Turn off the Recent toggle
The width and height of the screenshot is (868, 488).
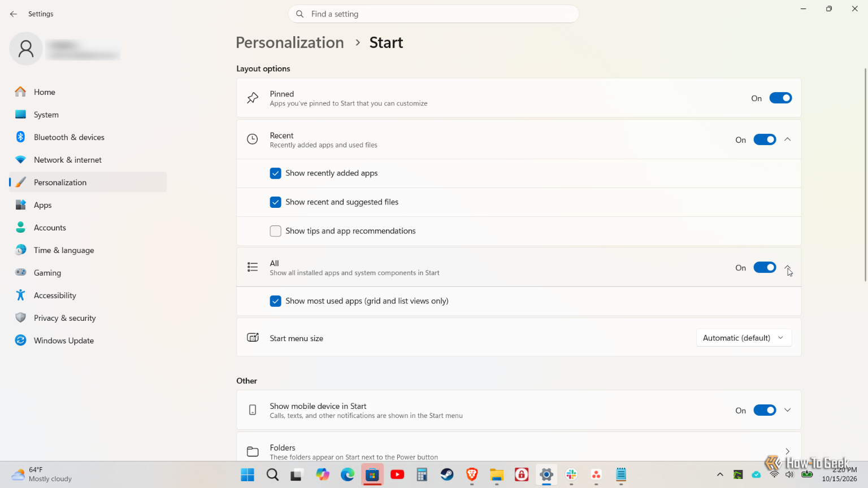coord(765,140)
